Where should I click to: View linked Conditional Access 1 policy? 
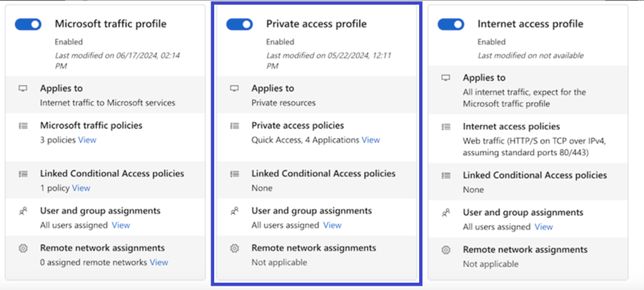[81, 188]
